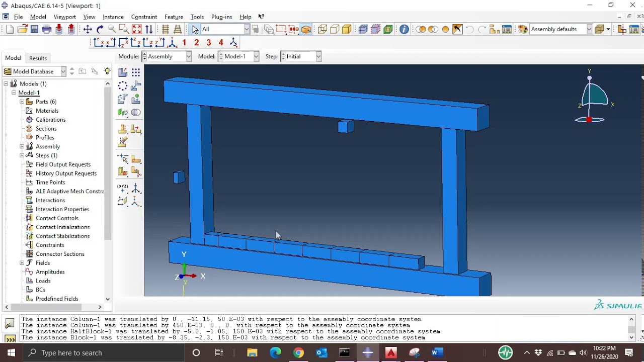Select Loads in the model tree

(x=43, y=281)
